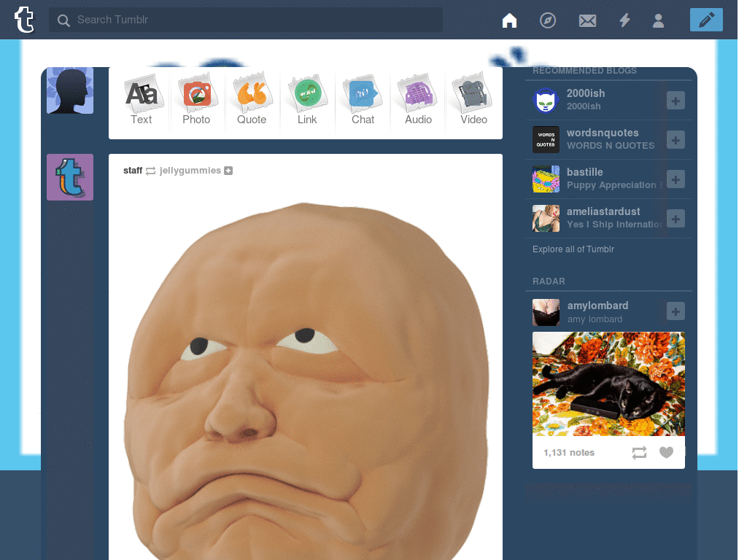This screenshot has height=560, width=747.
Task: Click the blue compose pencil button
Action: pyautogui.click(x=706, y=20)
